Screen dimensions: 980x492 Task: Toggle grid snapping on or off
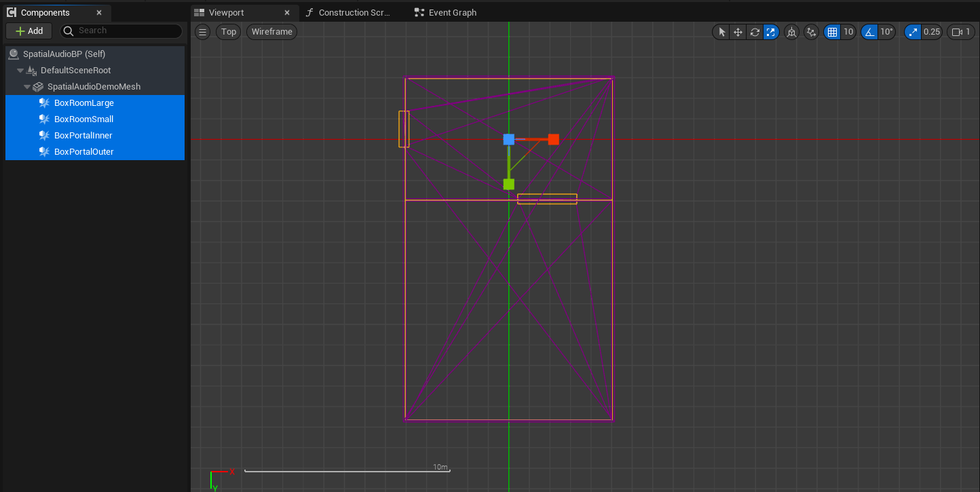click(x=832, y=32)
